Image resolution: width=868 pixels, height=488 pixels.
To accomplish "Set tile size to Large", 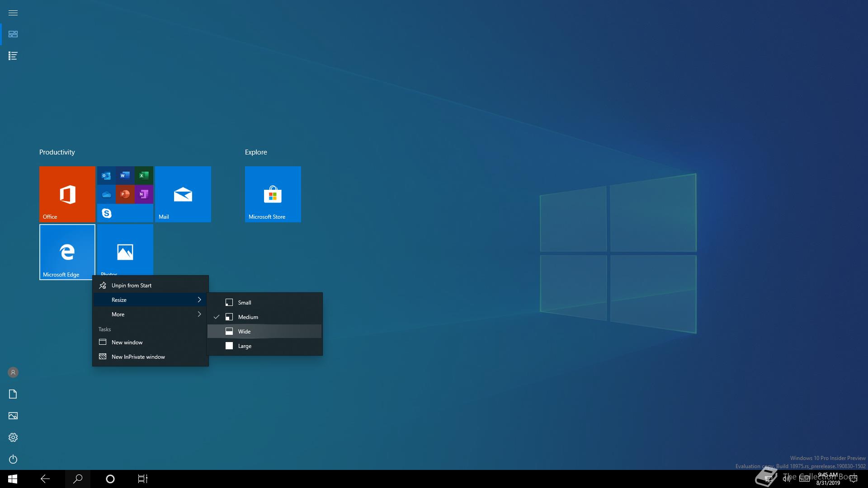I will click(x=264, y=346).
